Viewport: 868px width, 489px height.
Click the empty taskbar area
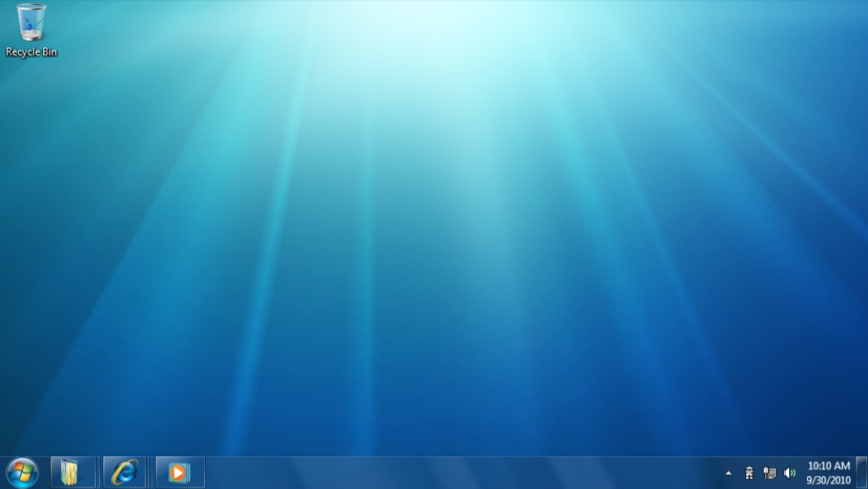coord(456,473)
